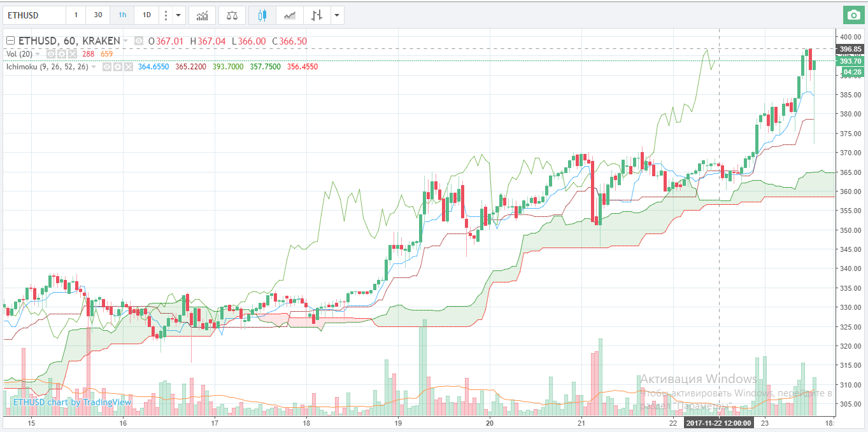Take a chart snapshot with camera button
868x432 pixels.
852,15
